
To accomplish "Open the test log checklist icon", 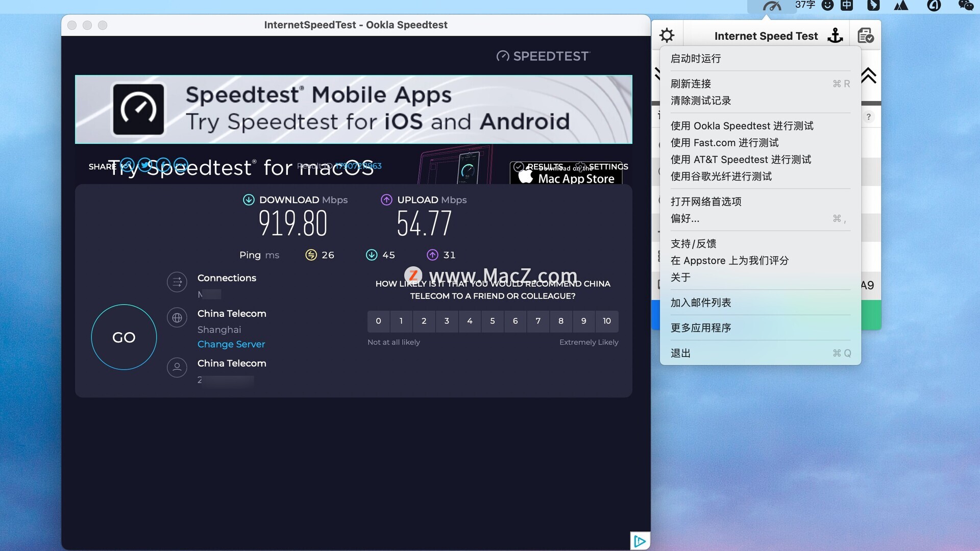I will [x=865, y=35].
